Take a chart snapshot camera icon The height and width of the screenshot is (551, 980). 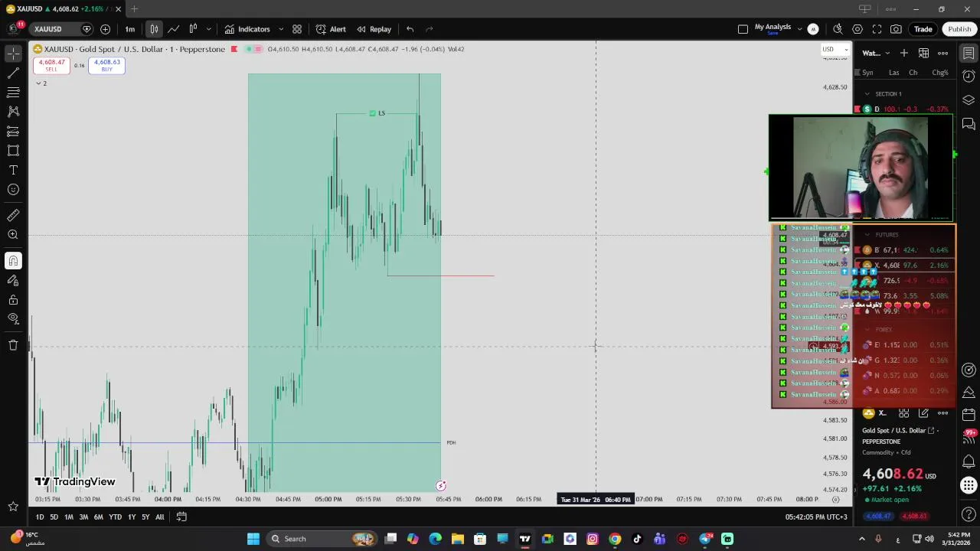click(x=896, y=29)
